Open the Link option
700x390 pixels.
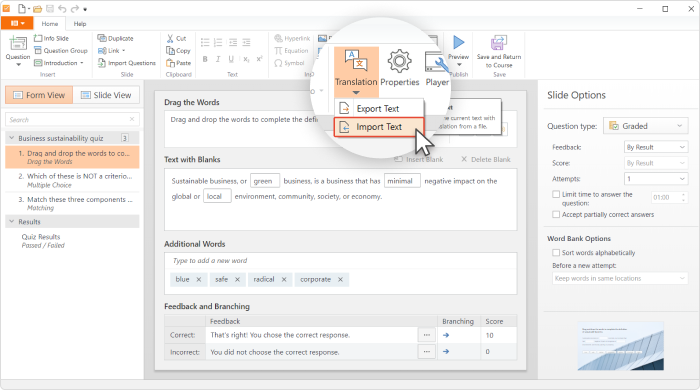112,50
